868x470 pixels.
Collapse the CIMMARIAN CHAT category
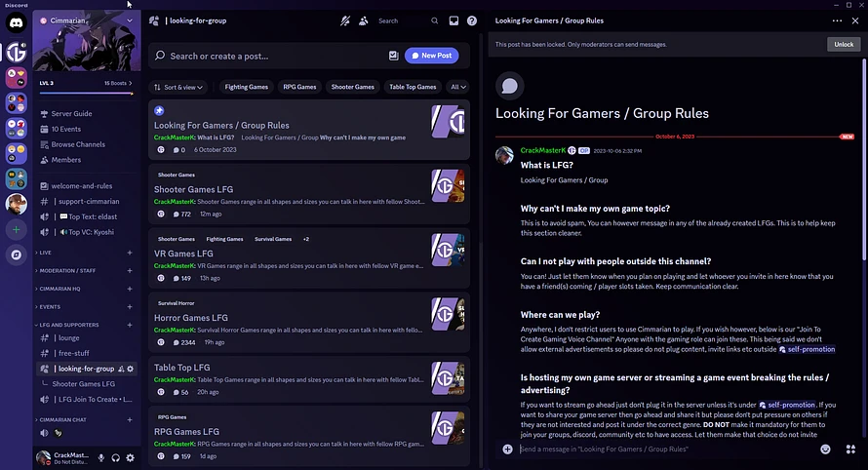pyautogui.click(x=62, y=419)
